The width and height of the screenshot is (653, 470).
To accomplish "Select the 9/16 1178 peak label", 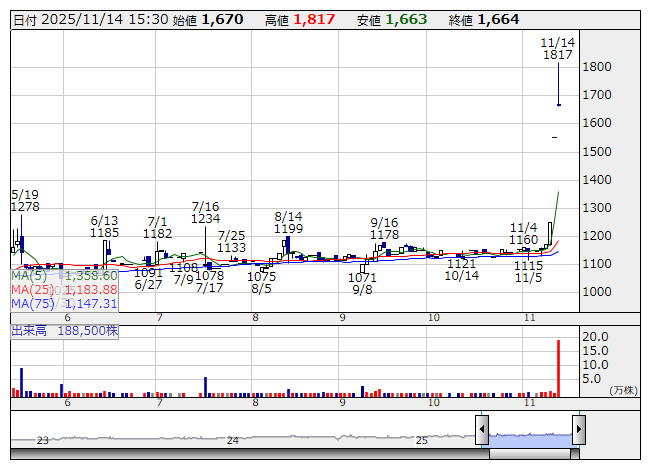I will [x=384, y=229].
